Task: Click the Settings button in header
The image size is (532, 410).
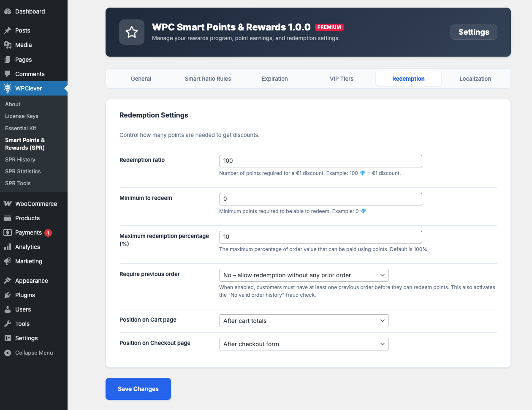Action: coord(474,32)
